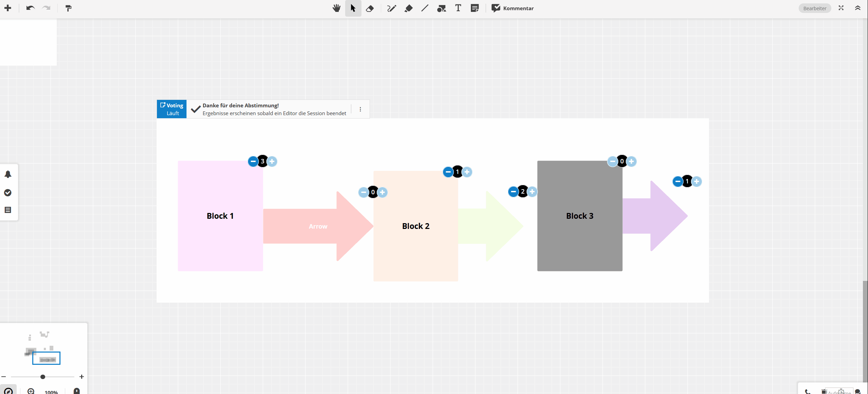Zoom in with the plus button
This screenshot has height=394, width=868.
point(82,377)
